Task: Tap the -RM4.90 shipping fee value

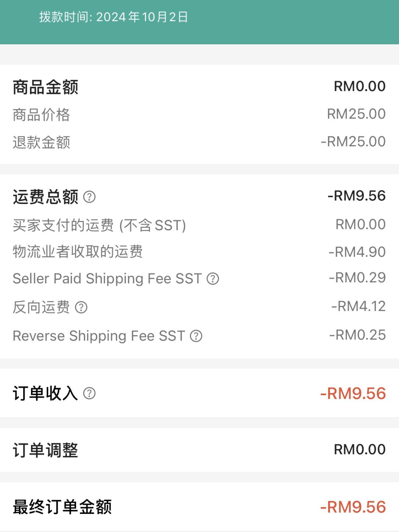Action: 357,252
